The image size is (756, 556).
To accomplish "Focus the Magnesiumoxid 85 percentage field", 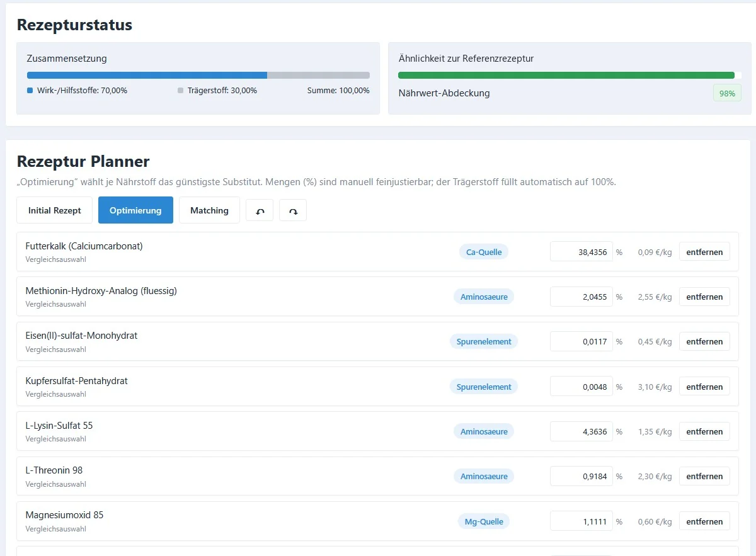I will click(581, 521).
